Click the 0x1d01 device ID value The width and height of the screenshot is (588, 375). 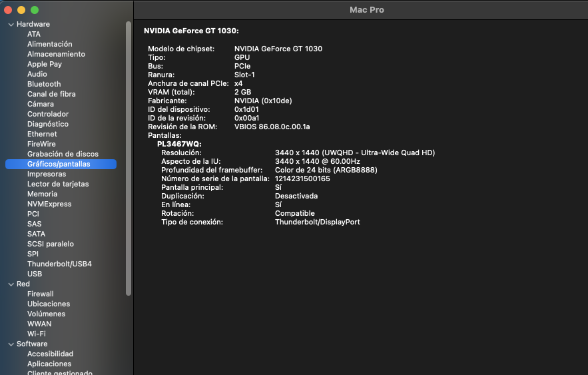pyautogui.click(x=246, y=109)
